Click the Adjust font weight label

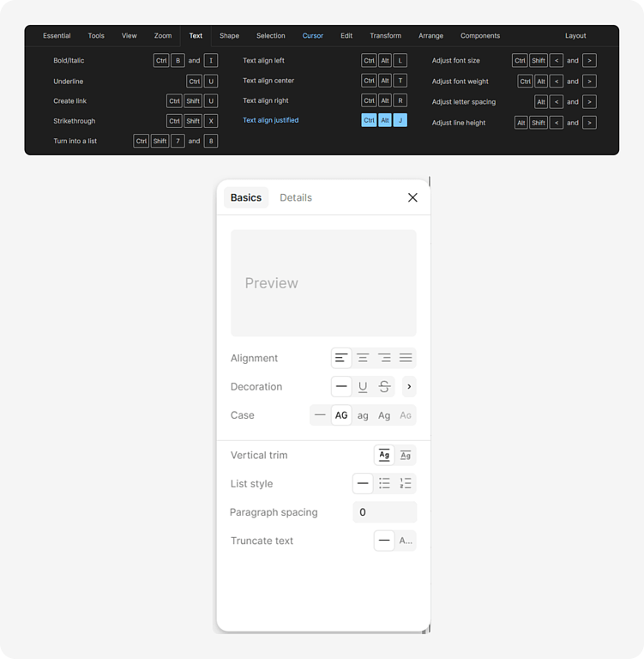(460, 82)
